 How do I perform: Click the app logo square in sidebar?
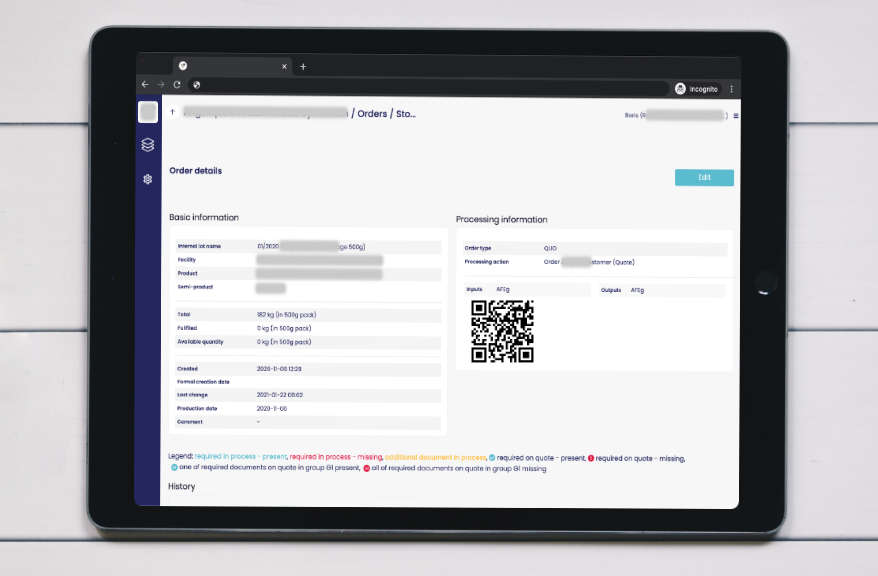click(x=148, y=112)
